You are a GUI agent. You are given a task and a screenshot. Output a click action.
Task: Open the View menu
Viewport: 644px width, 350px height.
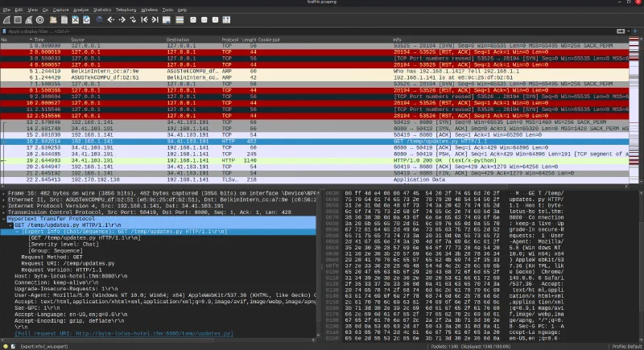(32, 10)
